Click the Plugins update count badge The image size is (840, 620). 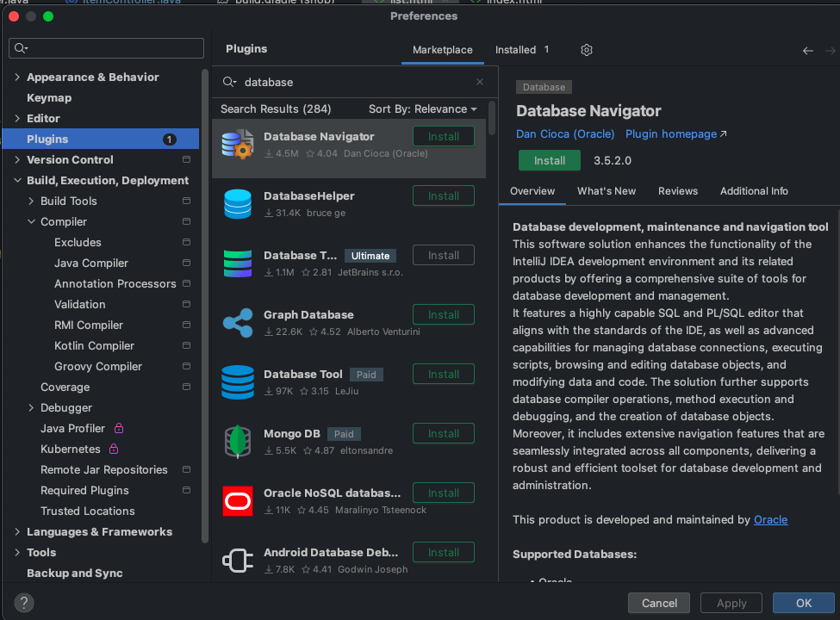point(169,139)
